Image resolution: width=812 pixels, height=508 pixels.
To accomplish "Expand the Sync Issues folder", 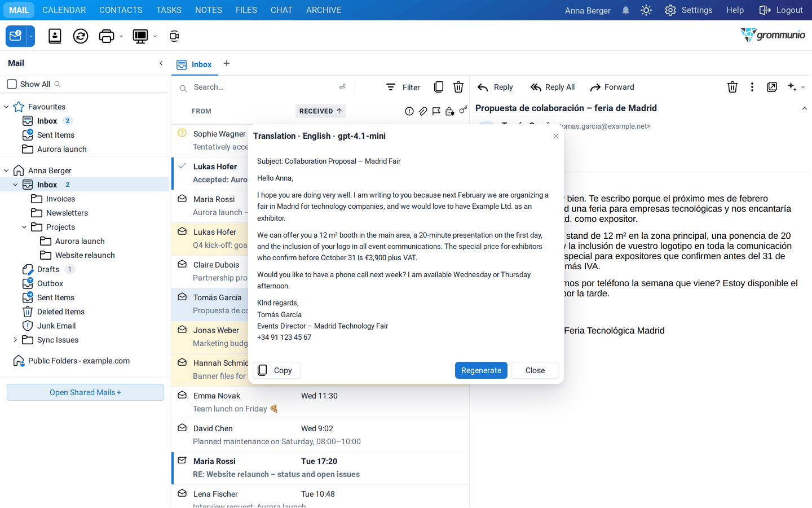I will click(15, 340).
